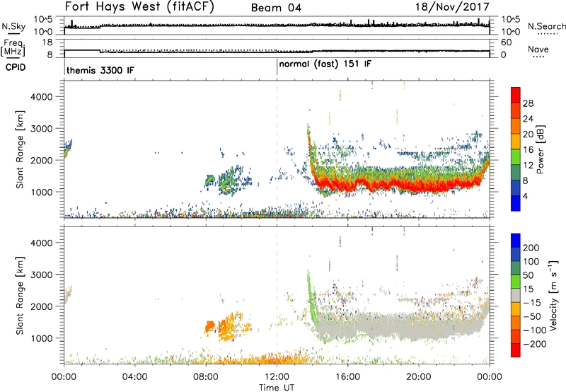Pick the red bottom segment of the Velocity colorbar

click(516, 350)
